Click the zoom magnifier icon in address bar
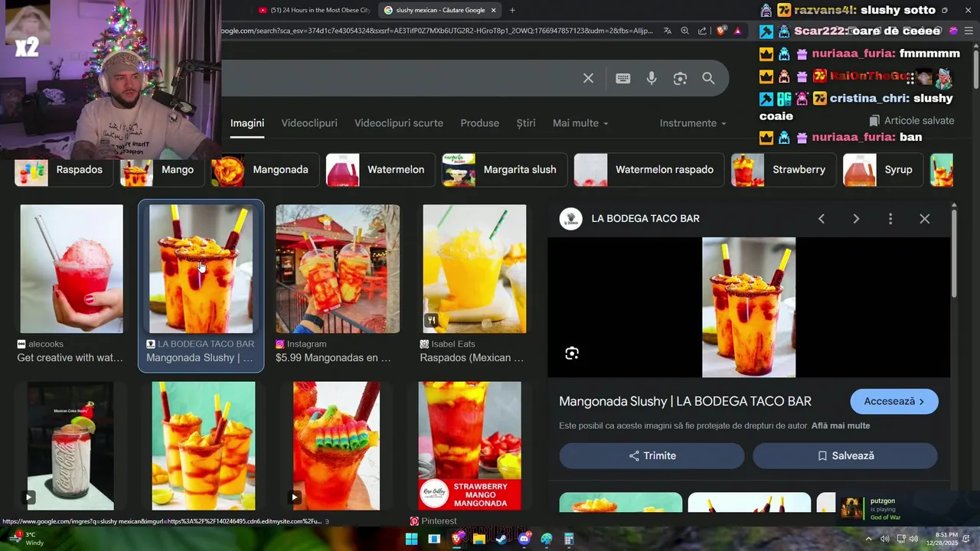Screen dimensions: 980x551 coord(685,31)
